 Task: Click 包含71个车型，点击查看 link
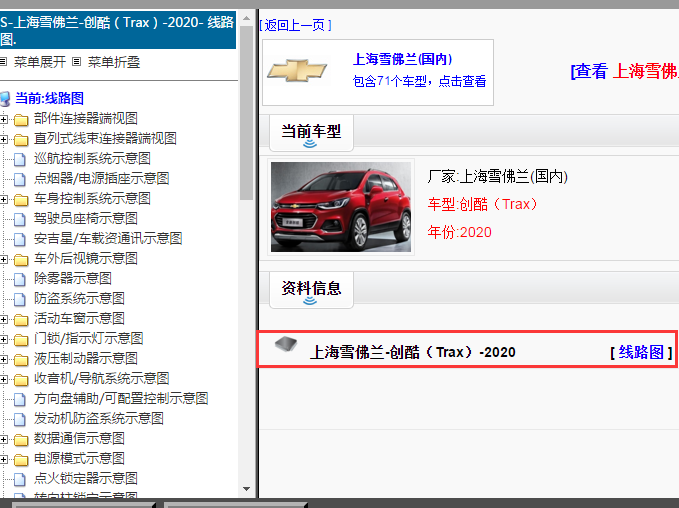pos(419,81)
